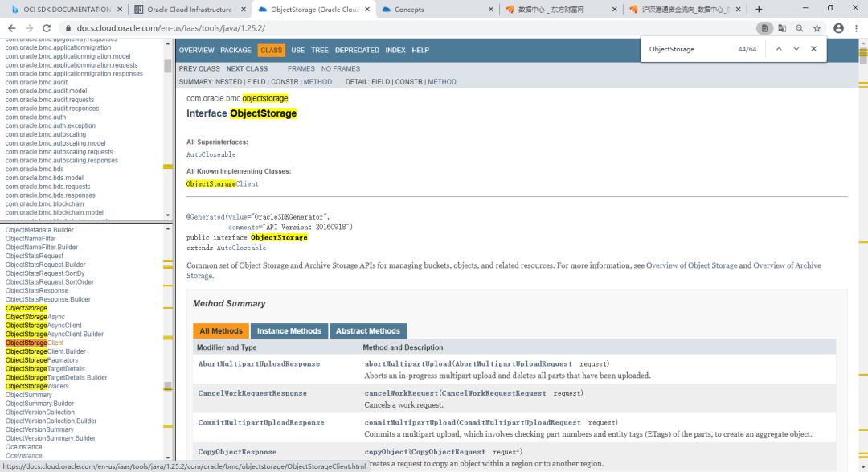
Task: Open ObjectStatsRequest.SortBy in class list
Action: coord(45,273)
